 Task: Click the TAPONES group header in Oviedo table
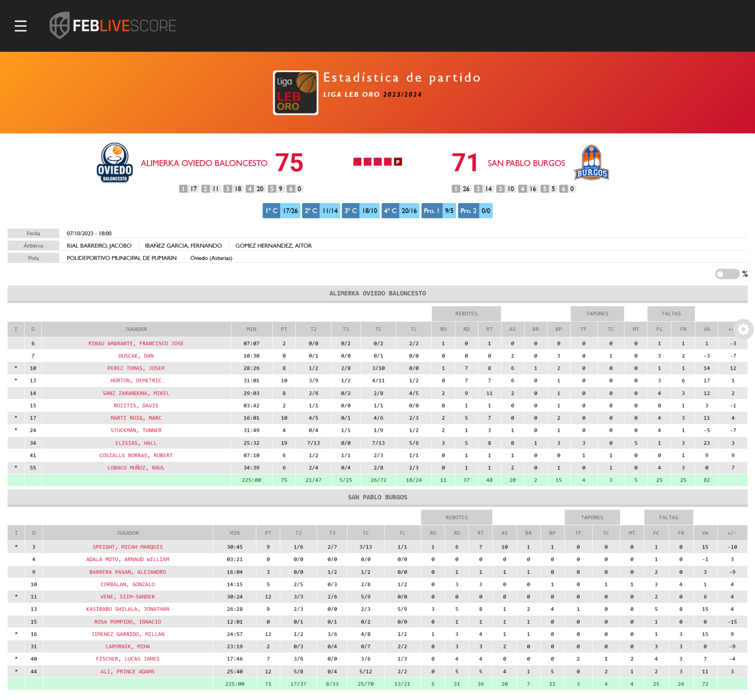point(597,313)
